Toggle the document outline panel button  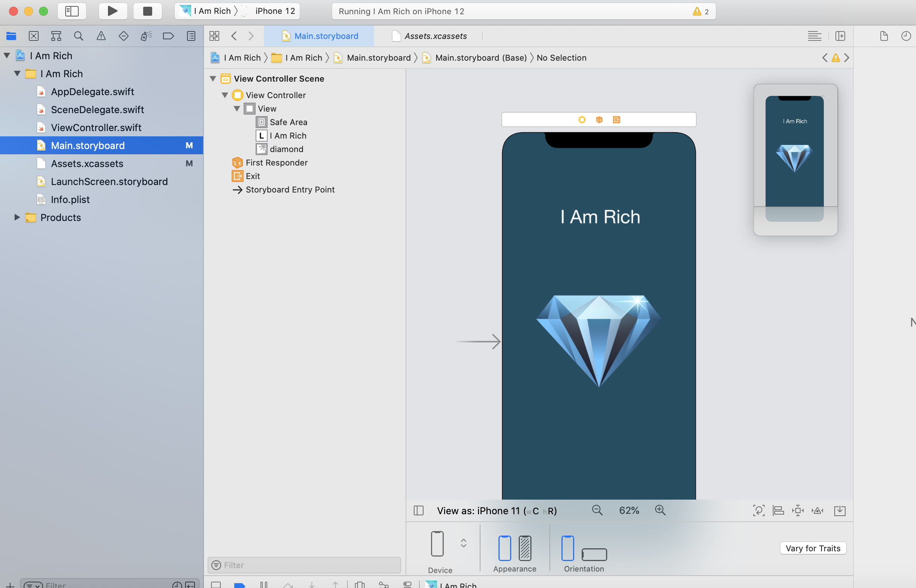(x=419, y=510)
